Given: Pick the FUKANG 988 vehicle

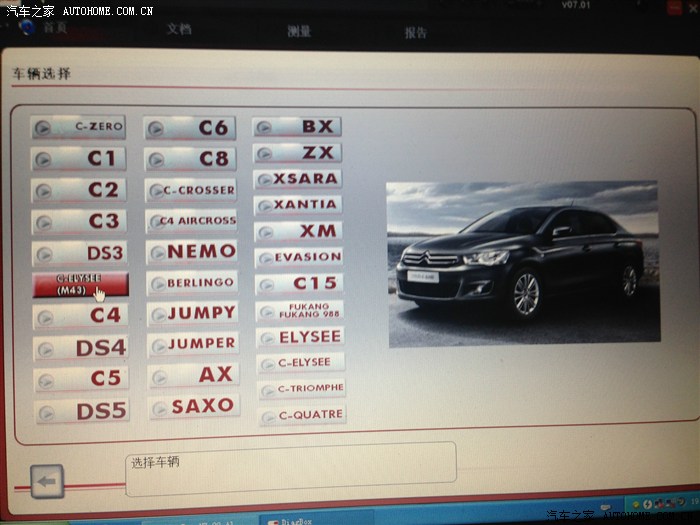Looking at the screenshot, I should click(300, 310).
